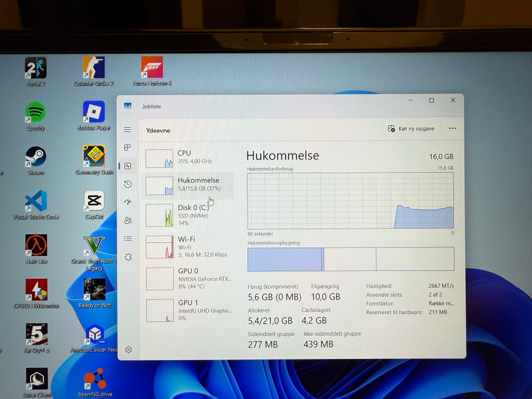Image resolution: width=532 pixels, height=399 pixels.
Task: Open the Services puzzle-piece icon
Action: click(127, 257)
